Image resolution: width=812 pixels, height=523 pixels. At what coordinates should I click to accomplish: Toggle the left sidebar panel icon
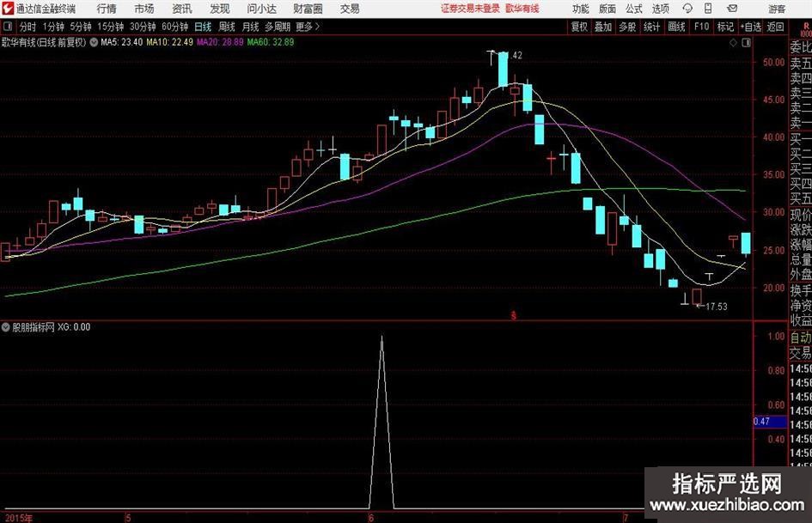(x=7, y=27)
